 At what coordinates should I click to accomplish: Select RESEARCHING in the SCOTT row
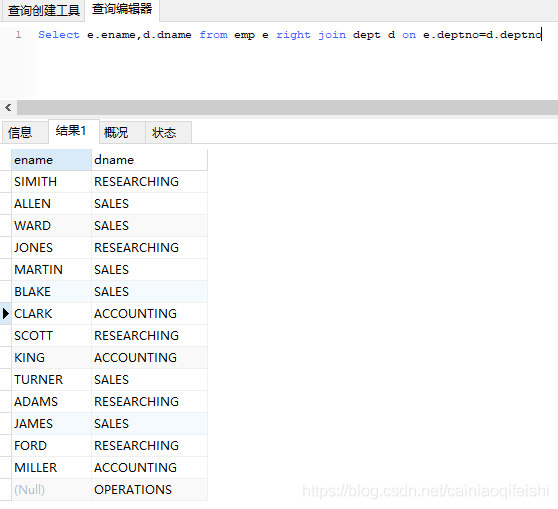click(149, 336)
